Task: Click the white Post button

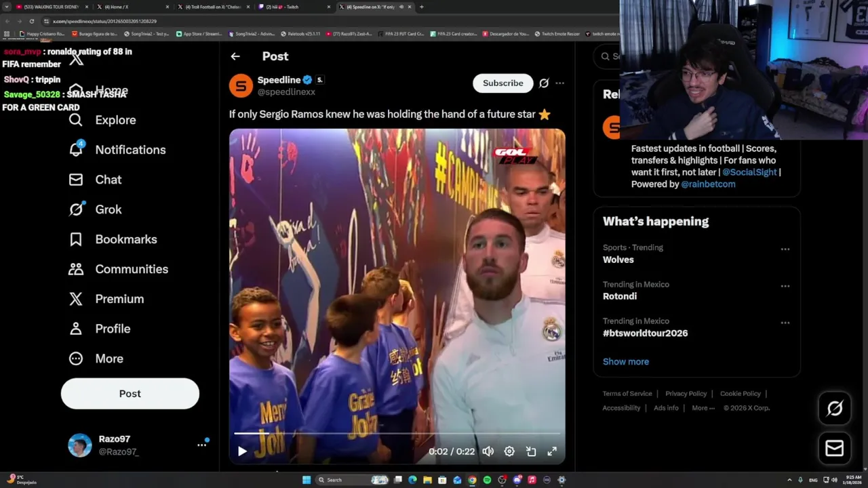Action: [130, 394]
